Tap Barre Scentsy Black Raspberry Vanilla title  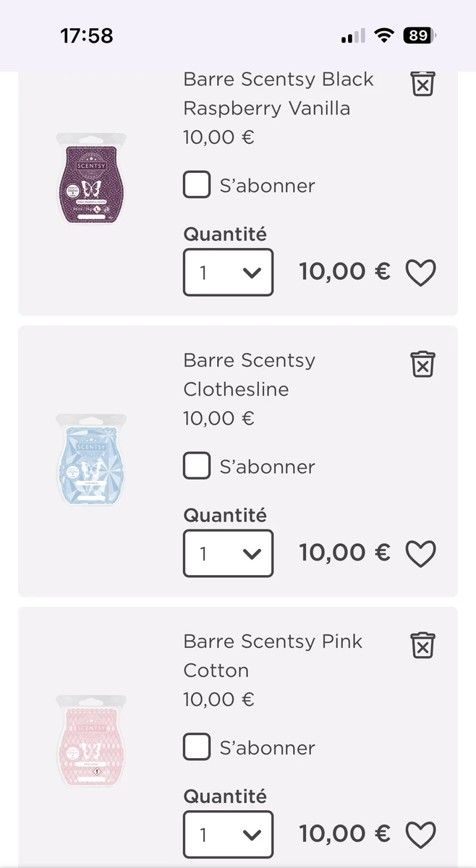[278, 93]
